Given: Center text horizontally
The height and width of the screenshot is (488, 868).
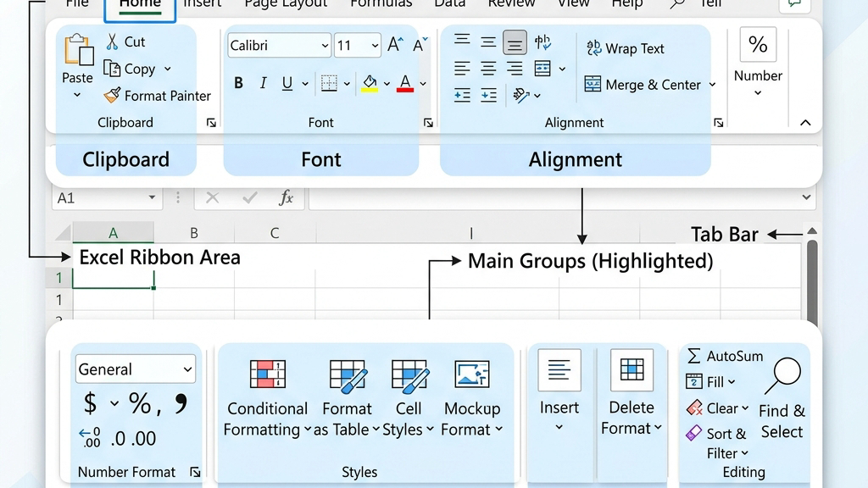Looking at the screenshot, I should coord(488,69).
